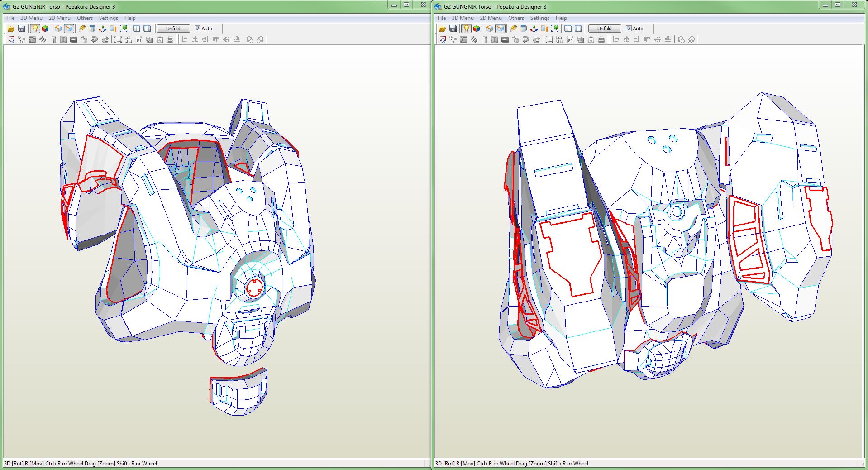Viewport: 868px width, 470px height.
Task: Click rotate 90 clockwise icon, right window
Action: click(x=692, y=40)
